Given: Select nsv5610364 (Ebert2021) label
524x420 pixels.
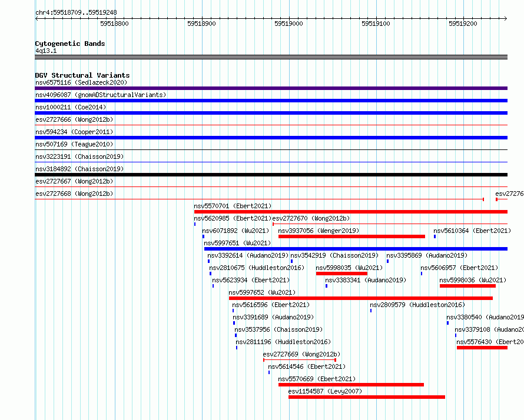Looking at the screenshot, I should [x=472, y=231].
